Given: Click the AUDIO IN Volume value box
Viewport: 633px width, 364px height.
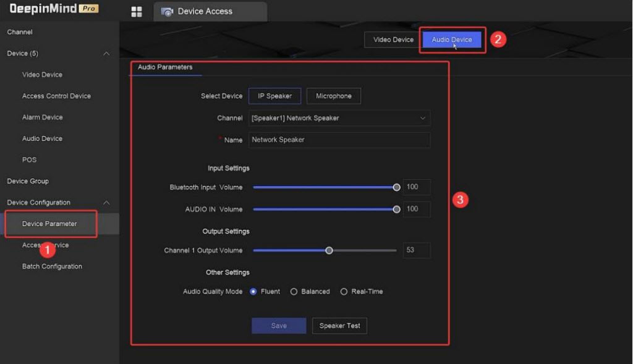Looking at the screenshot, I should click(417, 209).
